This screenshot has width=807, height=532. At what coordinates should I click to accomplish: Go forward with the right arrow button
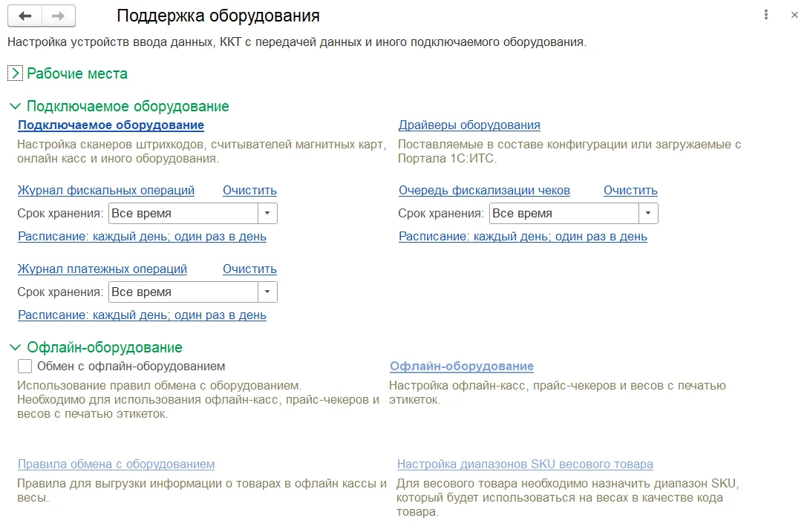point(58,16)
